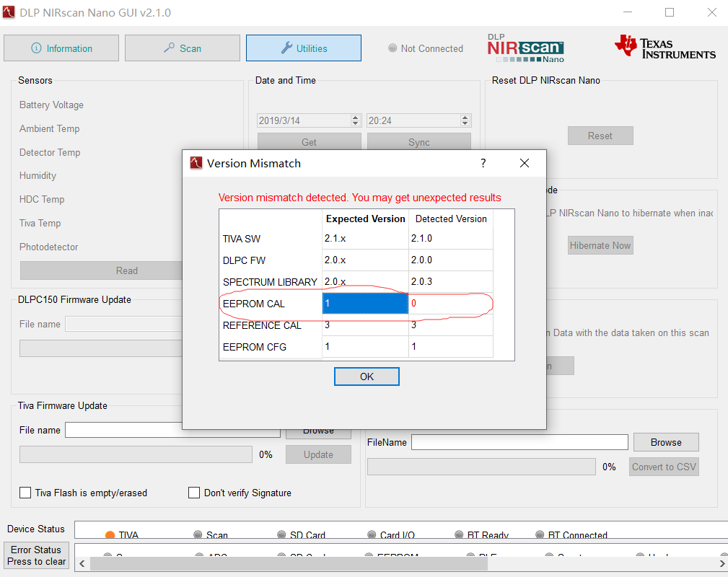728x577 pixels.
Task: Minimize the NIRscan Nano GUI window
Action: [x=628, y=12]
